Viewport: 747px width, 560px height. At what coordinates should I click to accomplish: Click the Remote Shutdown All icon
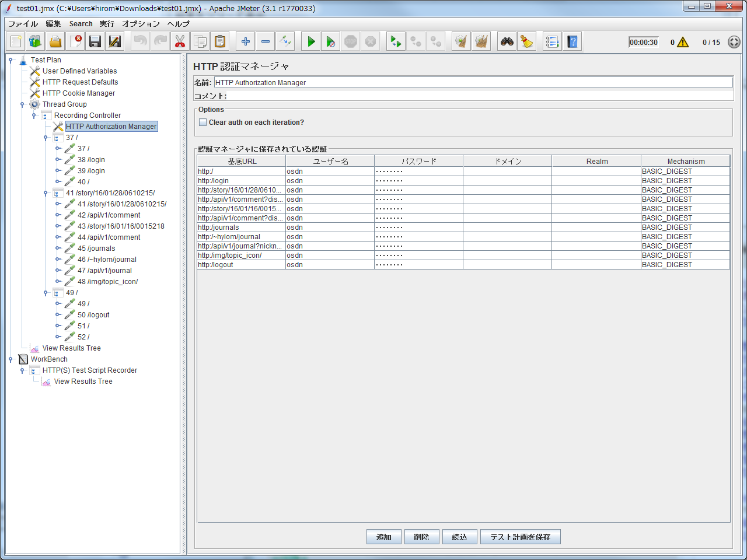pos(436,41)
